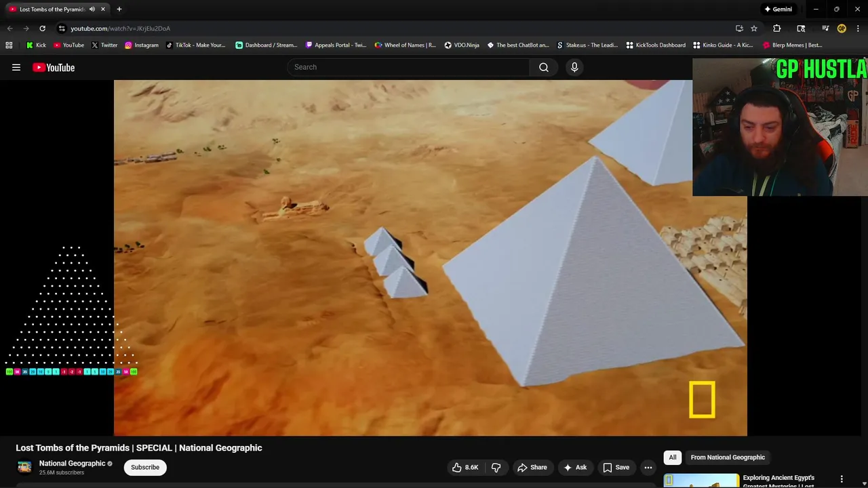The image size is (868, 488).
Task: Open the YouTube hamburger guide menu
Action: [16, 67]
